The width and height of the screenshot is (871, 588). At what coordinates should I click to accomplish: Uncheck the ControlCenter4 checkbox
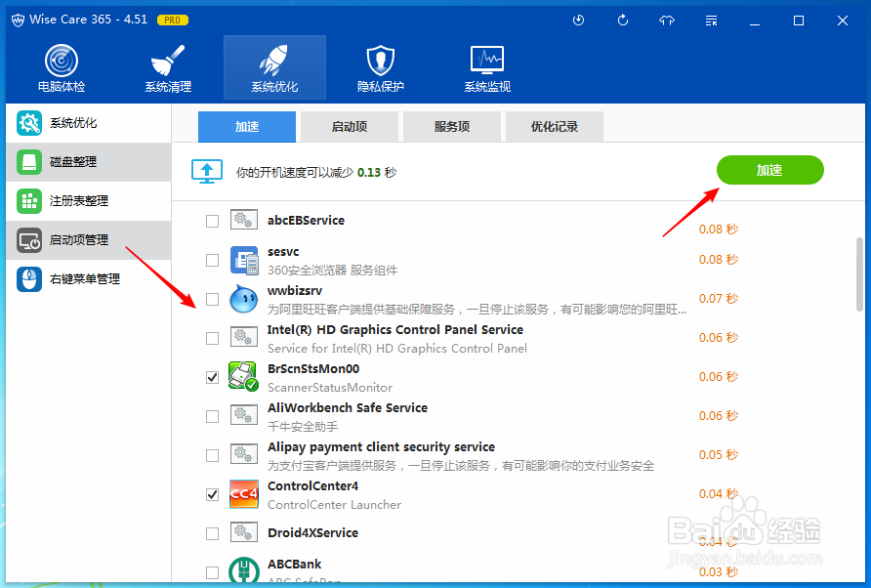212,494
